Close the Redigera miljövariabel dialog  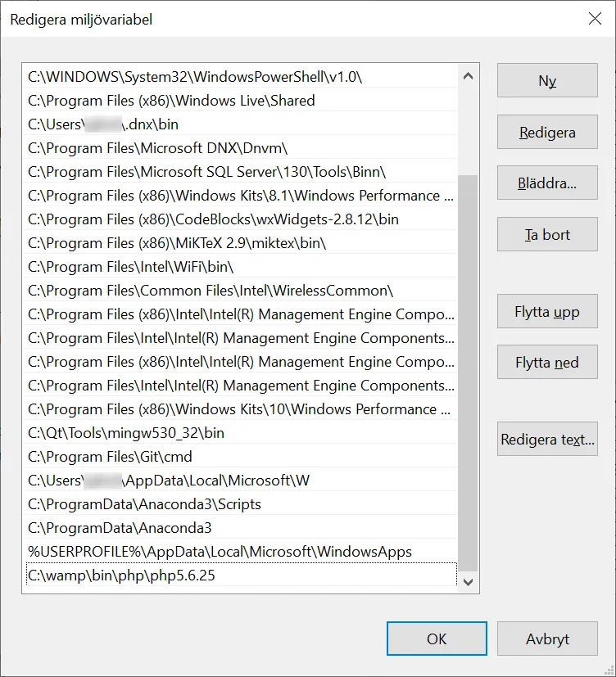595,19
